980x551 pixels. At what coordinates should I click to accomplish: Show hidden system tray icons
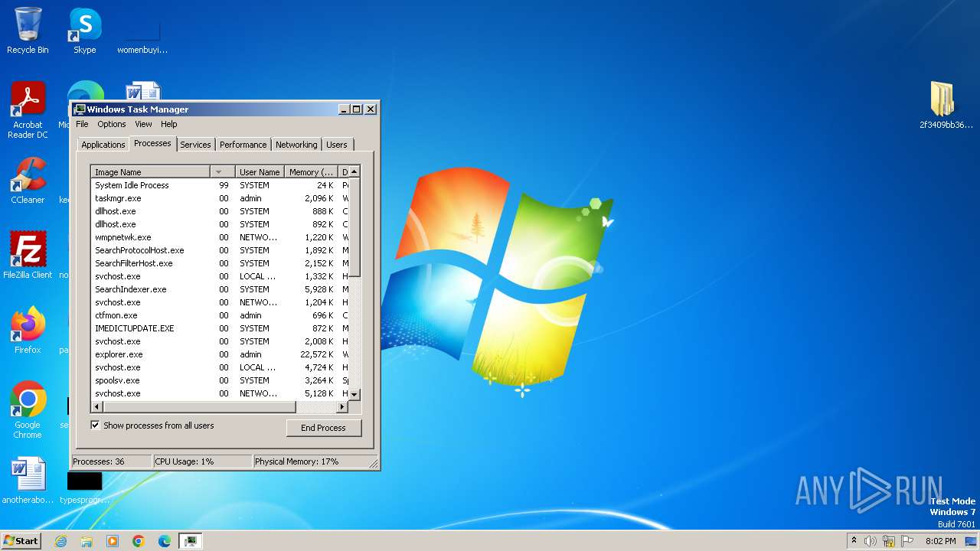coord(854,541)
